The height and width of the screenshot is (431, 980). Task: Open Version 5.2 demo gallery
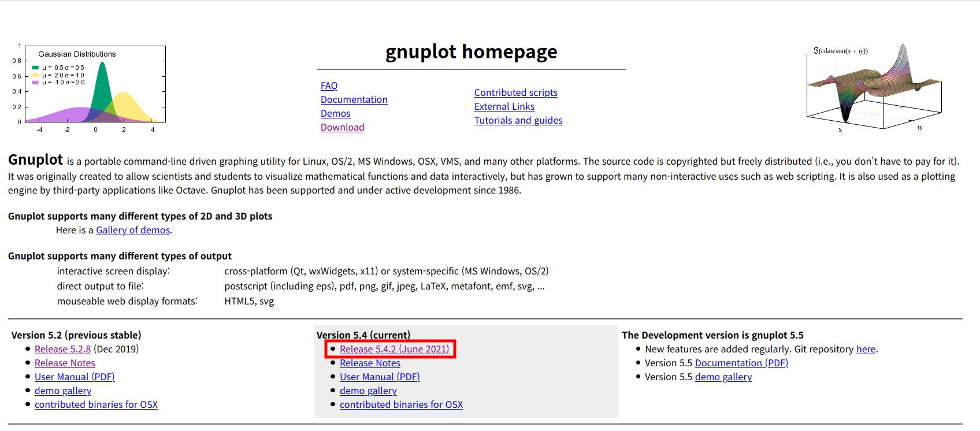pyautogui.click(x=63, y=391)
